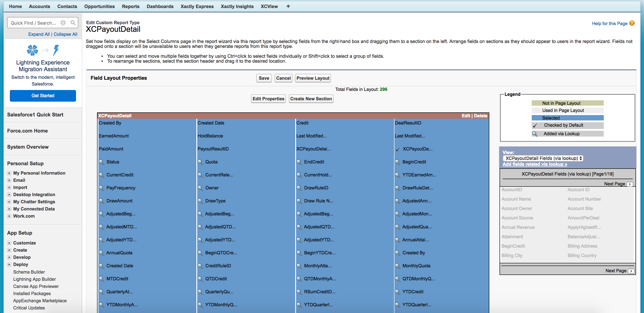
Task: Expand My Connected Data section
Action: click(x=9, y=209)
